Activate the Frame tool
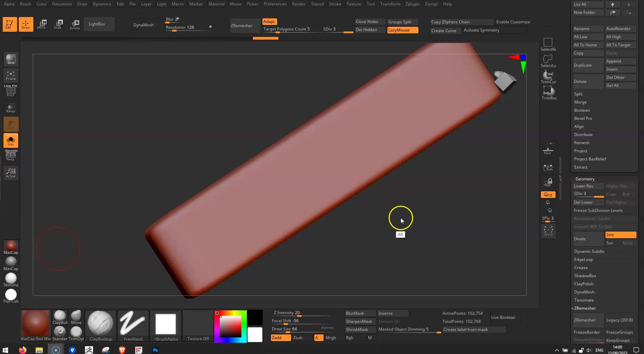The image size is (644, 354). pos(11,75)
